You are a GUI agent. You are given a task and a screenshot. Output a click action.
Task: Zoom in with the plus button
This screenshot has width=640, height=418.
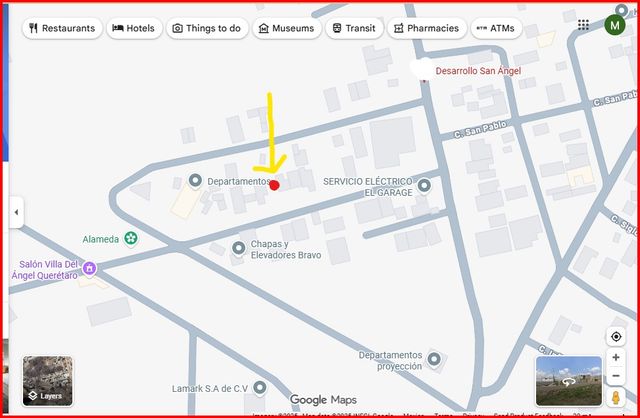tap(616, 358)
